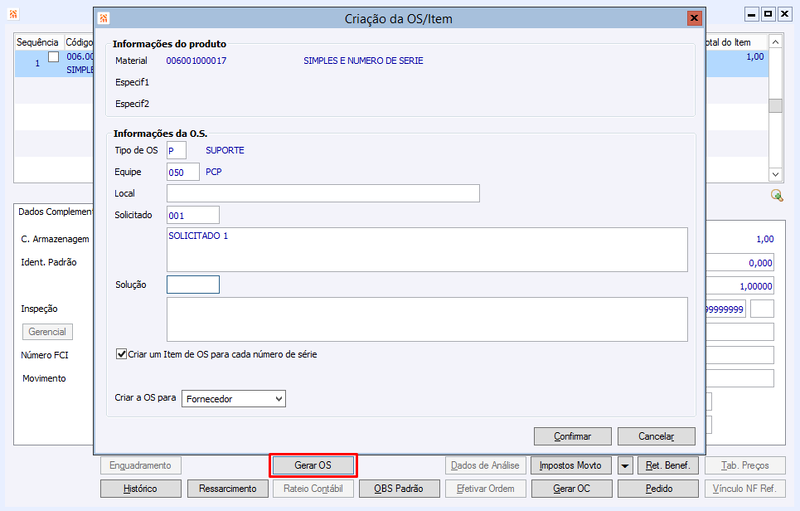This screenshot has width=800, height=511.
Task: Click the Solução description text area
Action: click(x=427, y=319)
